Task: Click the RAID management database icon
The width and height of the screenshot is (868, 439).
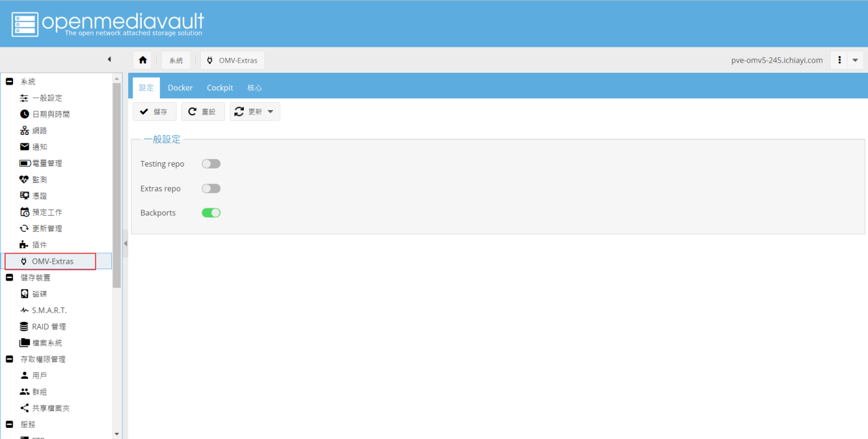Action: 24,326
